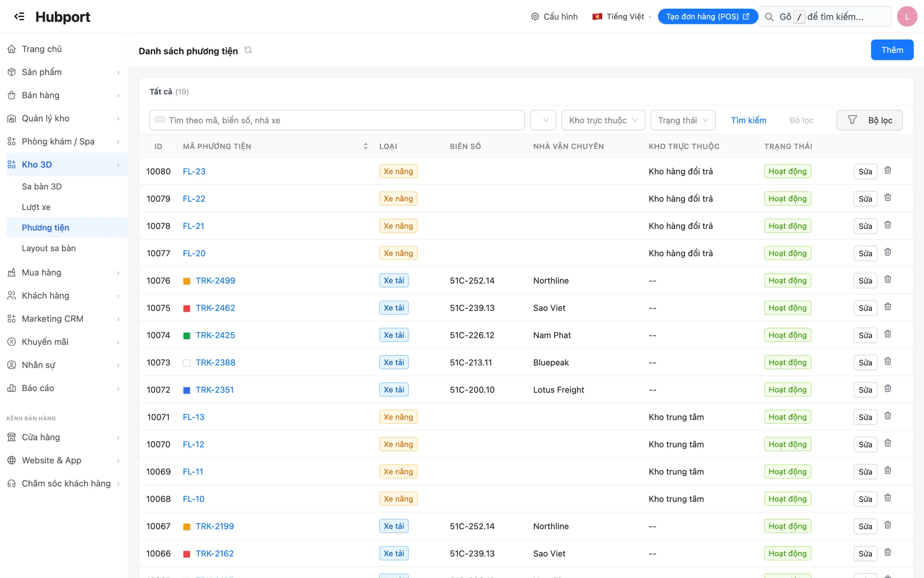Open Kho trực thuộc dropdown
Screen dimensions: 924x578
pos(603,120)
